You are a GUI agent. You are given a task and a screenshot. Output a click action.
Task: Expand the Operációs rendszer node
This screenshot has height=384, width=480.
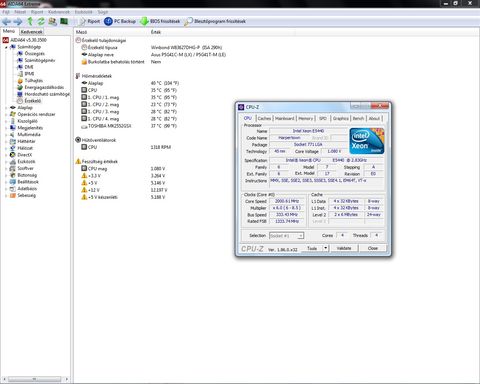(x=6, y=114)
